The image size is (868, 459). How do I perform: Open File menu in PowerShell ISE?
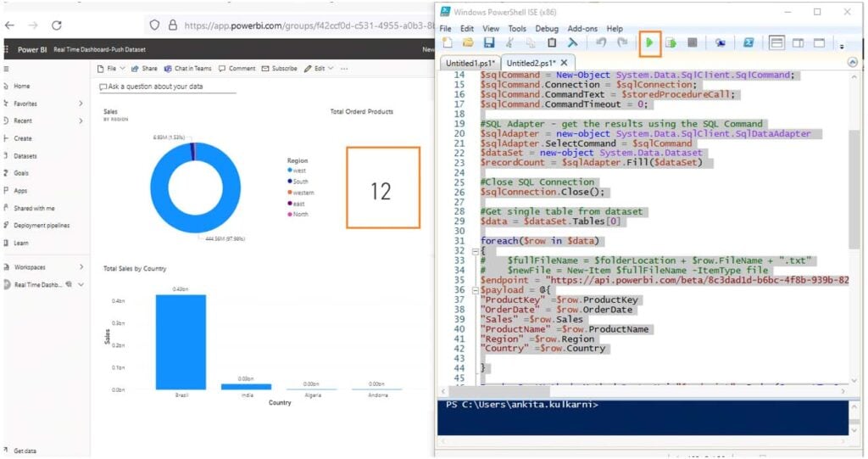tap(445, 28)
